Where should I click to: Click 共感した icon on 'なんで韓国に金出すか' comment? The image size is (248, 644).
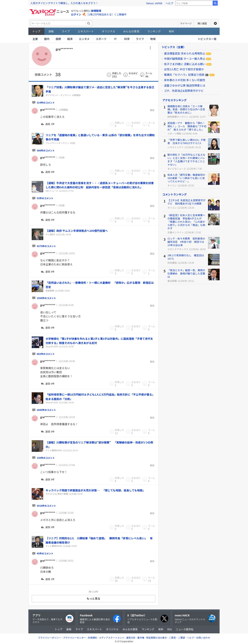click(111, 272)
